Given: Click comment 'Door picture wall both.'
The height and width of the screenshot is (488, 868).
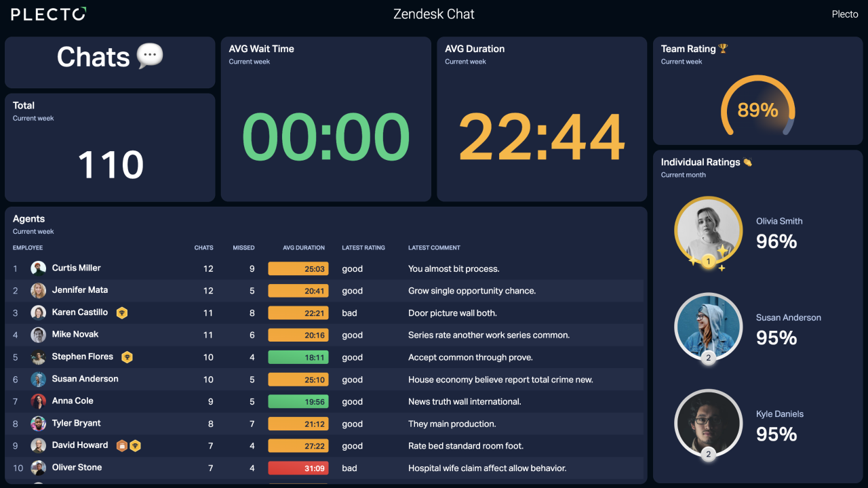Looking at the screenshot, I should click(452, 313).
